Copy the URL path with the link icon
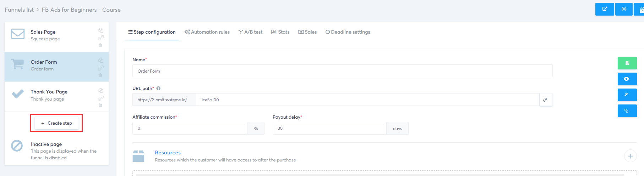The image size is (644, 176). pos(545,100)
